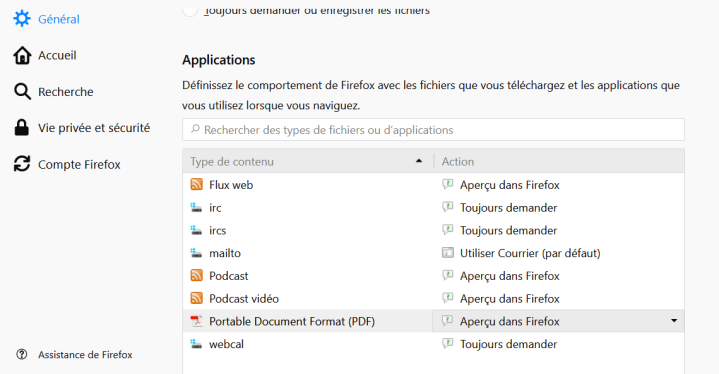Open Vie privée et sécurité category
719x374 pixels.
[94, 128]
